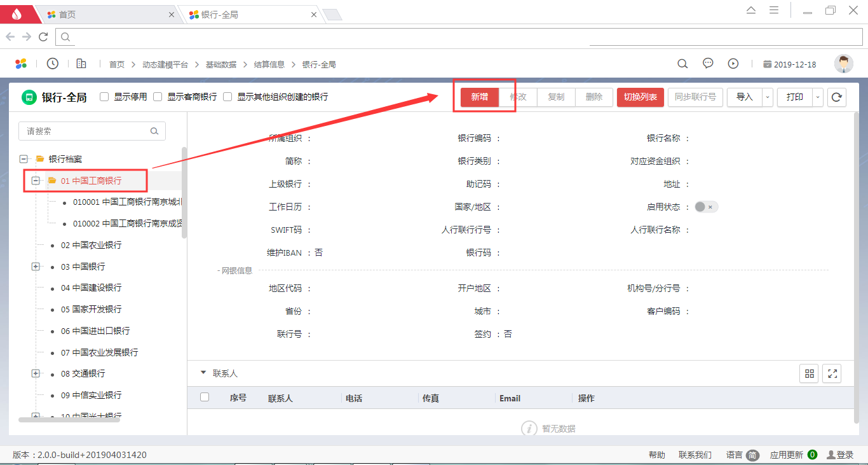
Task: Open the header search magnifier icon
Action: [682, 64]
